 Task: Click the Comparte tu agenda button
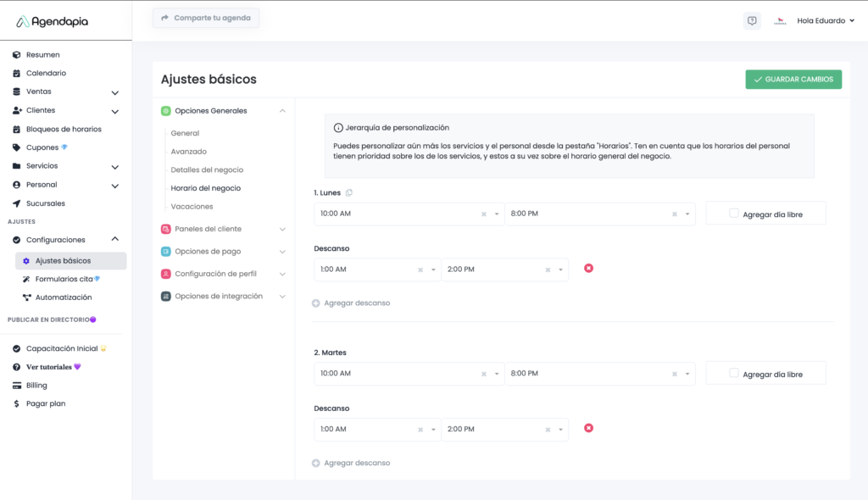tap(206, 18)
